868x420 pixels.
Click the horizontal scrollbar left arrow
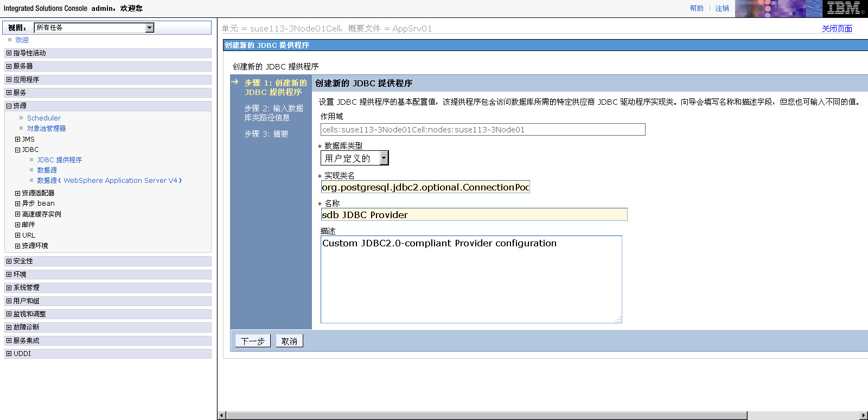(x=221, y=416)
